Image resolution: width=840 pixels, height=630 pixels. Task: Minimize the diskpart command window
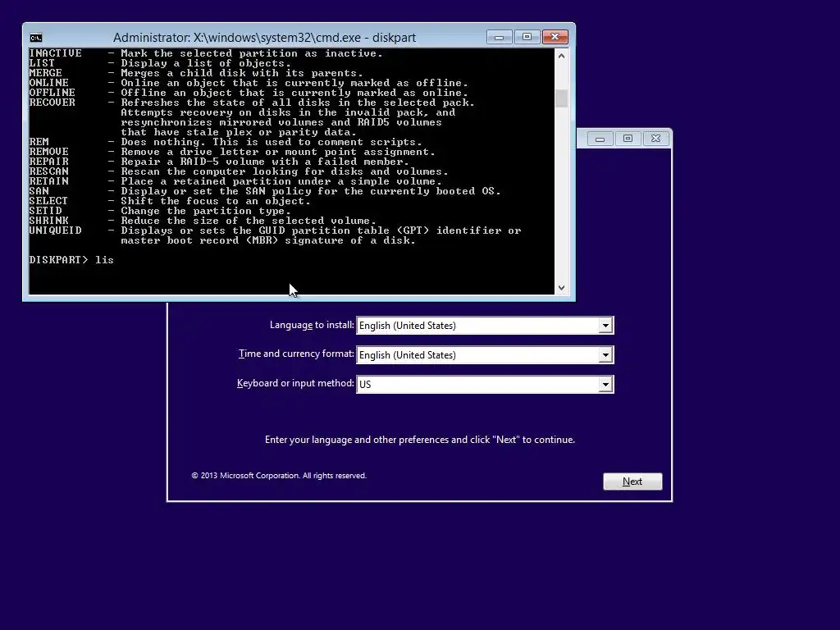click(x=500, y=37)
